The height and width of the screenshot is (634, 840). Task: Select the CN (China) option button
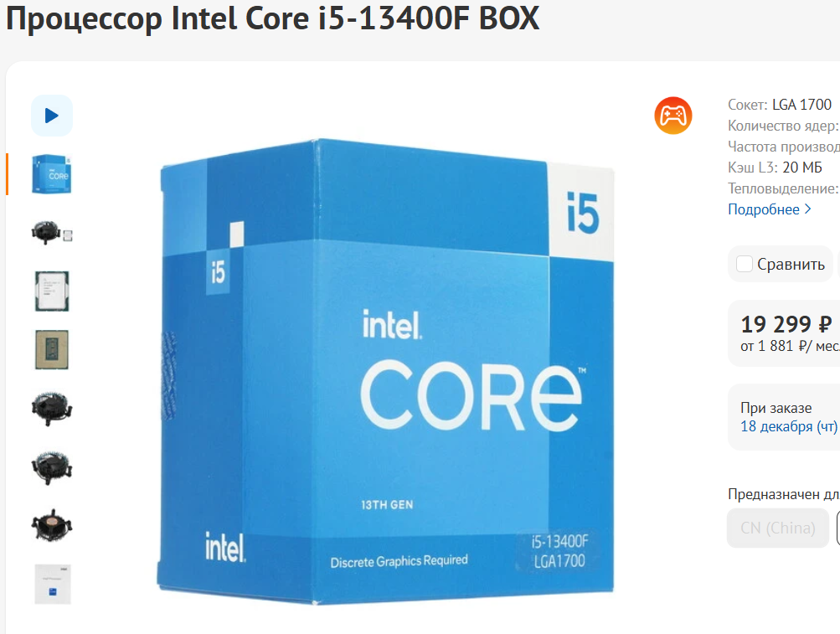coord(777,528)
